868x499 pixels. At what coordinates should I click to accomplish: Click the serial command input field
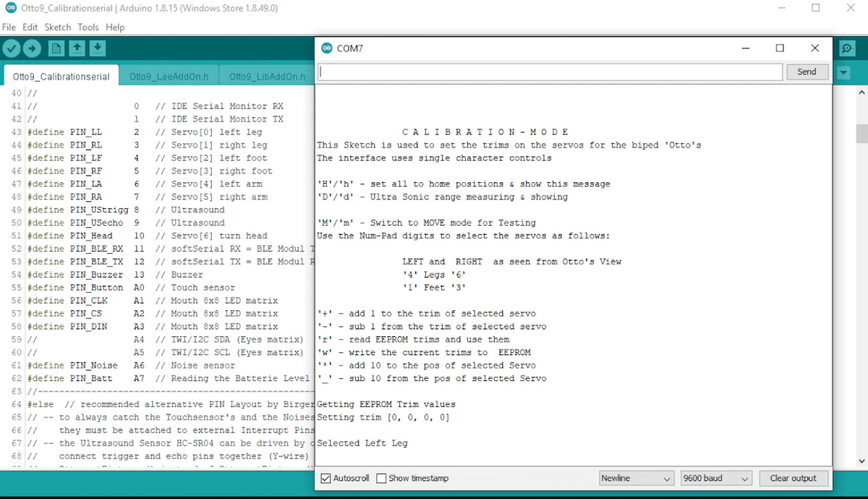(x=551, y=72)
